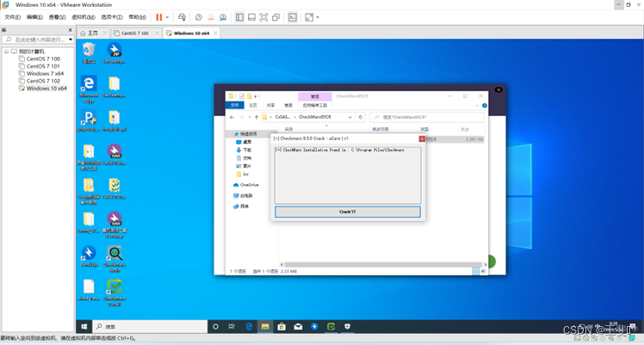Pause the virtual machine with the orange pause icon
This screenshot has width=644, height=345.
pos(159,17)
